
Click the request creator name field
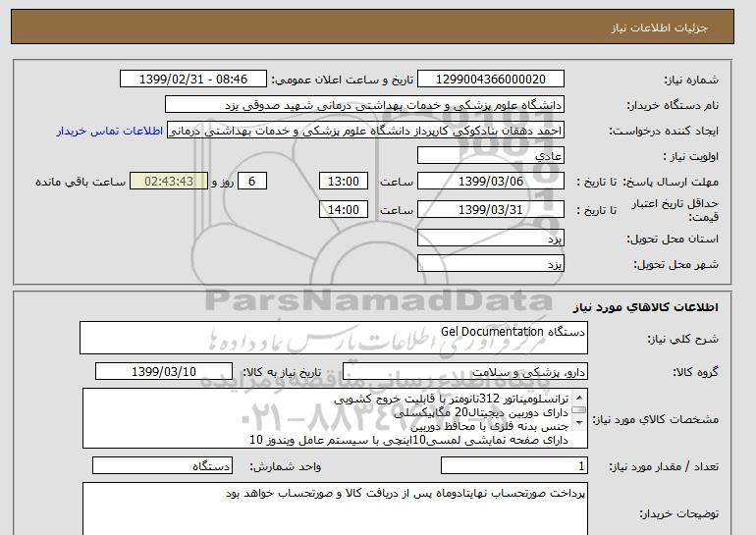point(365,131)
